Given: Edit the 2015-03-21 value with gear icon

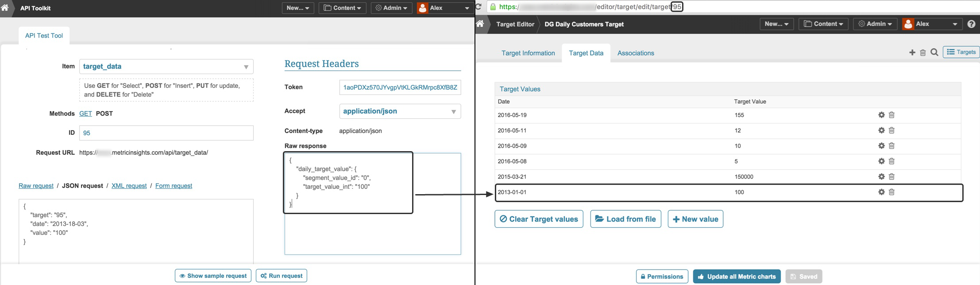Looking at the screenshot, I should pos(881,176).
